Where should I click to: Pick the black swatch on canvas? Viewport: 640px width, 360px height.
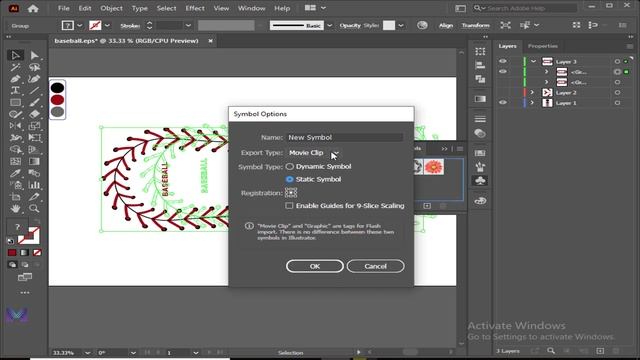(58, 87)
